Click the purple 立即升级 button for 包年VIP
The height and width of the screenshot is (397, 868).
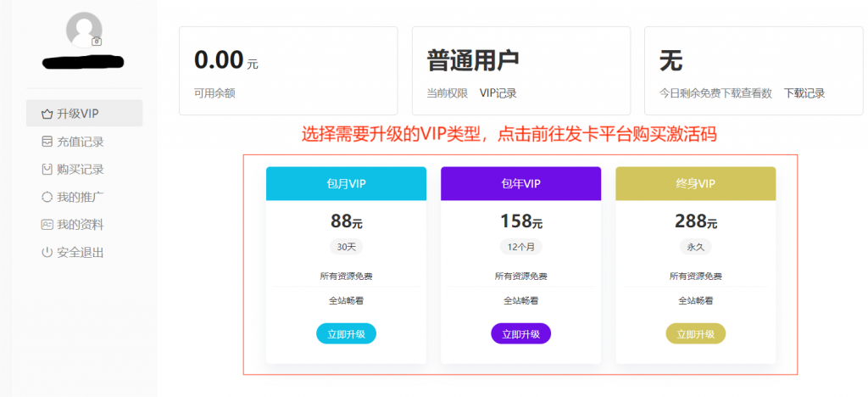coord(521,334)
